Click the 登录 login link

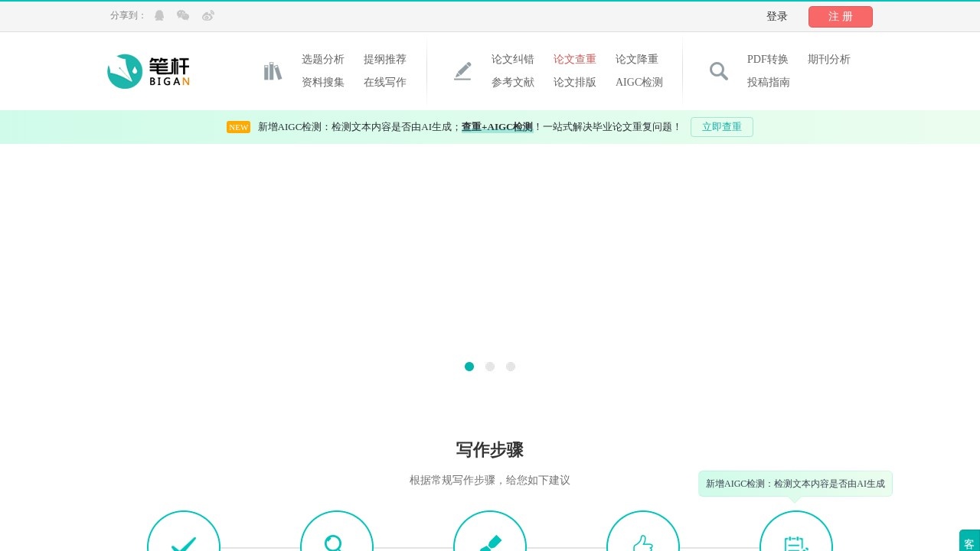776,15
